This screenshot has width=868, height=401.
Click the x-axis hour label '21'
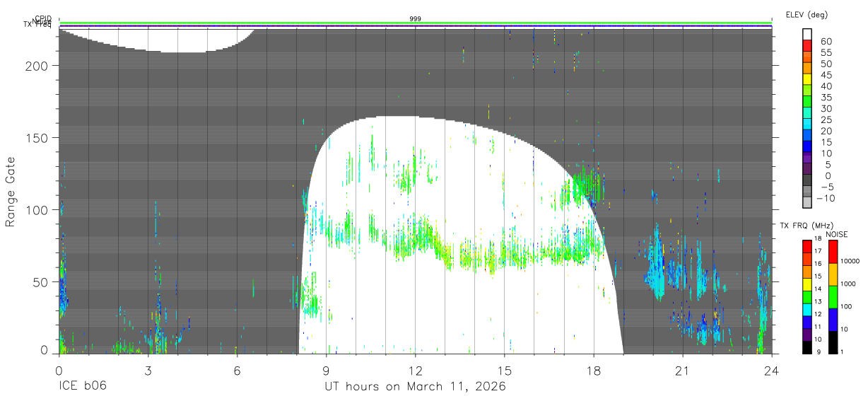pos(682,371)
